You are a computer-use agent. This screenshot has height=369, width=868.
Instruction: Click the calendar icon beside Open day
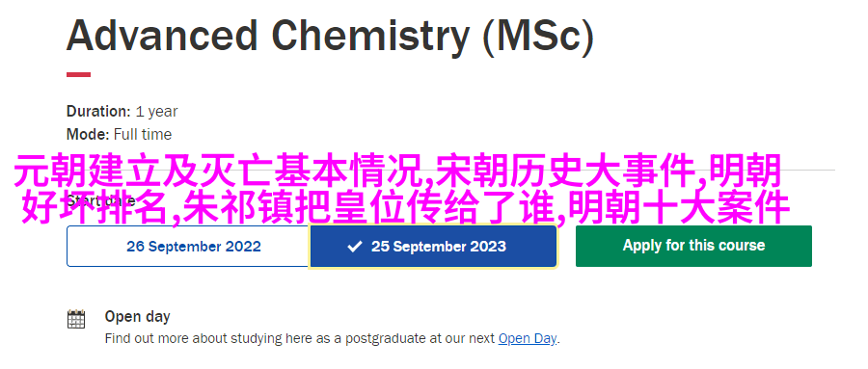[x=76, y=319]
